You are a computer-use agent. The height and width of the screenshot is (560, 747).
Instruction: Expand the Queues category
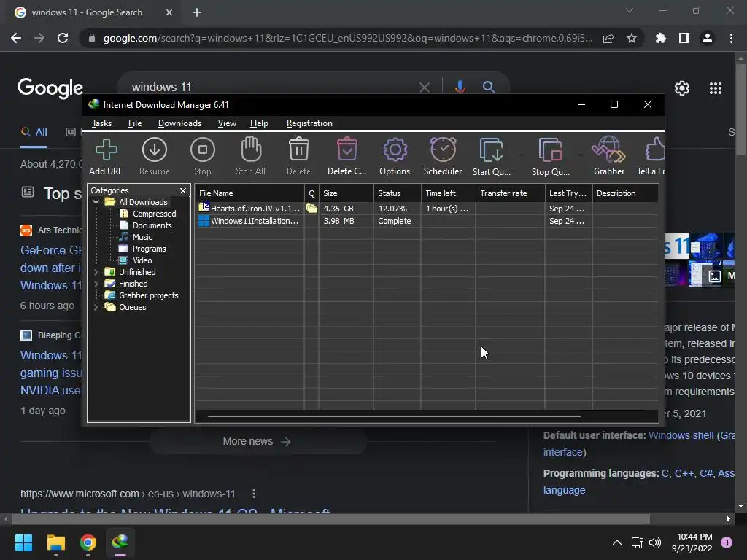pyautogui.click(x=96, y=307)
